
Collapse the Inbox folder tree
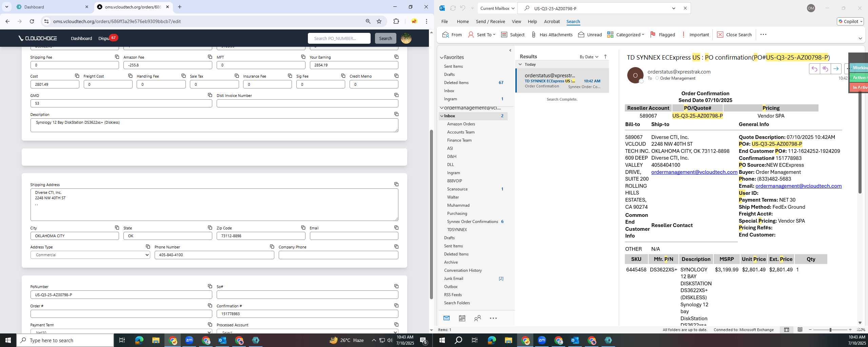(x=442, y=116)
